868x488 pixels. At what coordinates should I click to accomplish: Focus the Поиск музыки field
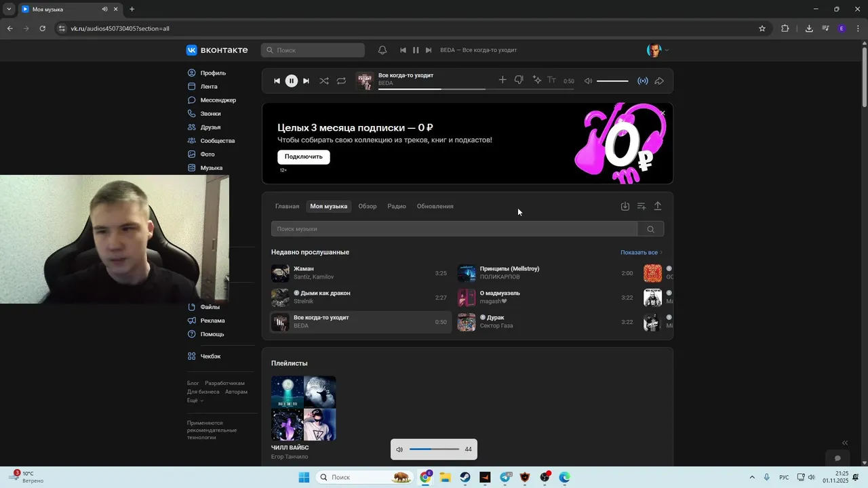pyautogui.click(x=454, y=229)
